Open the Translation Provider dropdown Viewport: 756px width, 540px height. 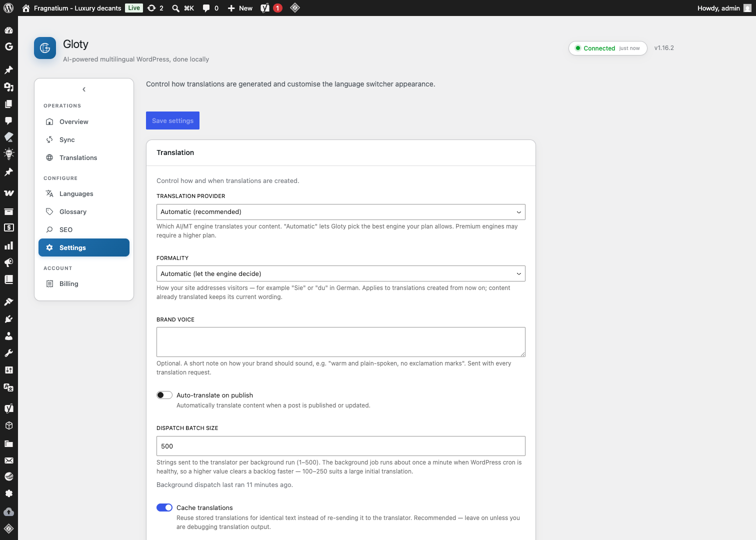pyautogui.click(x=341, y=212)
